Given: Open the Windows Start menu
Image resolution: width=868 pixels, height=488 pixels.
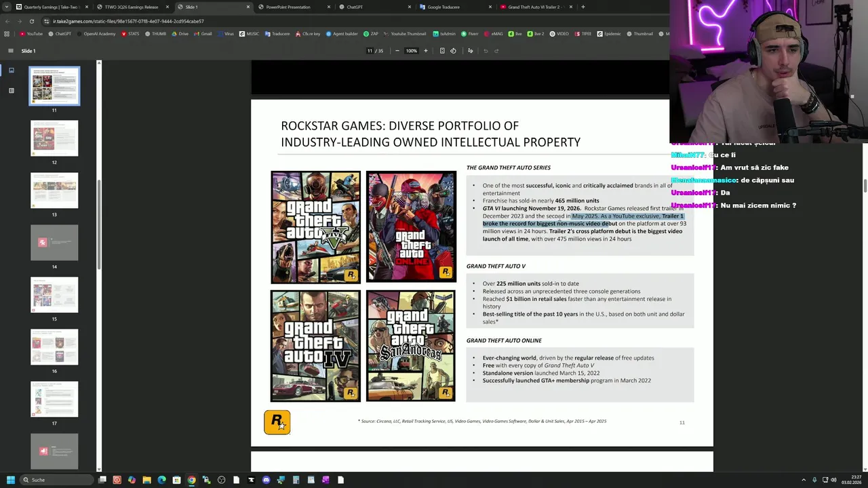Looking at the screenshot, I should 10,480.
